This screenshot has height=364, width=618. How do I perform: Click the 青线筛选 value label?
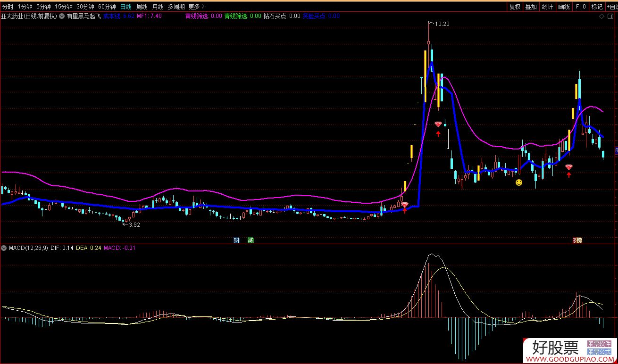click(x=242, y=16)
